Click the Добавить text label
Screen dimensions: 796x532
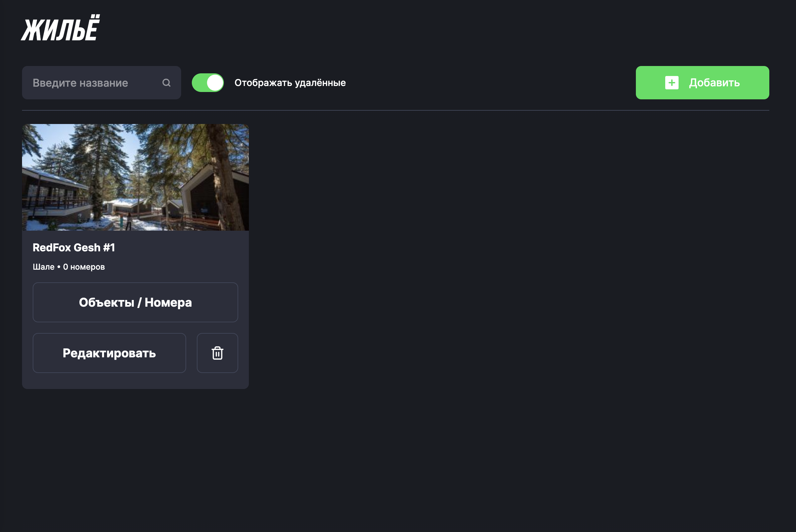pyautogui.click(x=714, y=83)
